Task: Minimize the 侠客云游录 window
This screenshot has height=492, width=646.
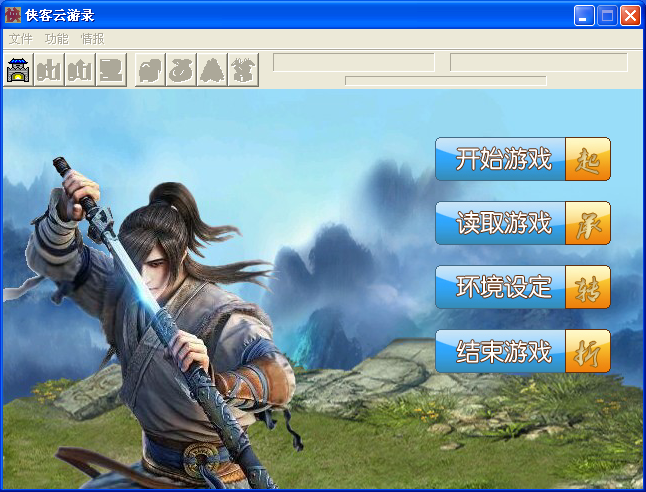Action: 584,16
